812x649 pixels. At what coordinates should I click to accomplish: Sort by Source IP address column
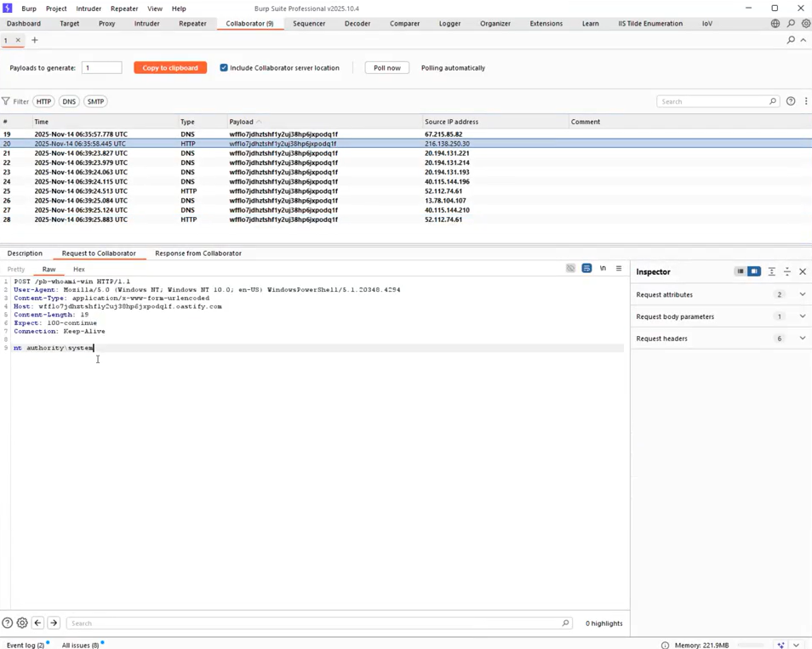(495, 122)
